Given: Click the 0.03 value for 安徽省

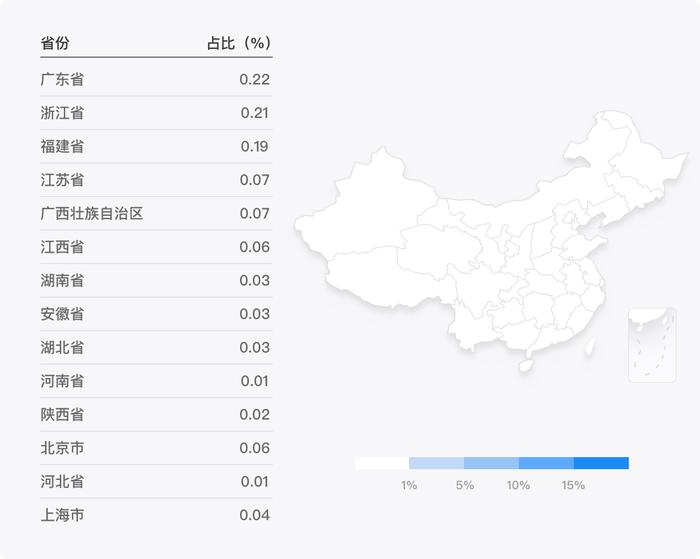Looking at the screenshot, I should [254, 314].
